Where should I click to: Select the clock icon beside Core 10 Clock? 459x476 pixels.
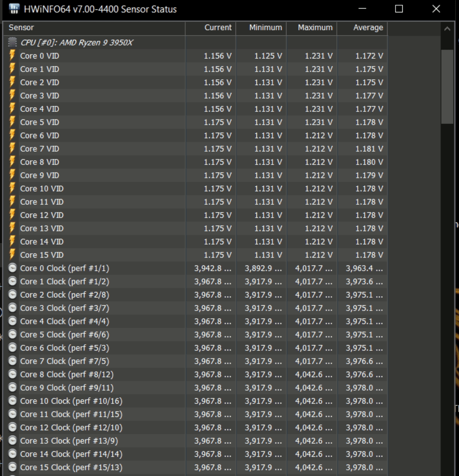12,401
